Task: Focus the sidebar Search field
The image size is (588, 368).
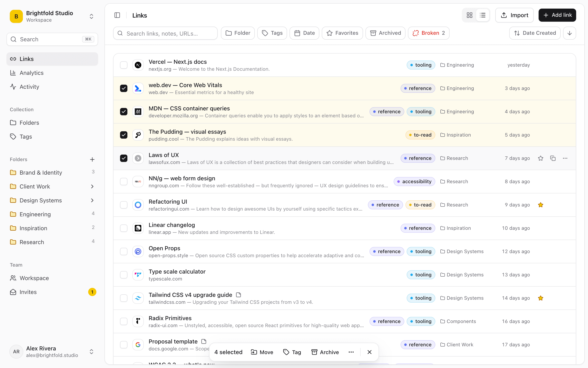Action: click(x=52, y=39)
